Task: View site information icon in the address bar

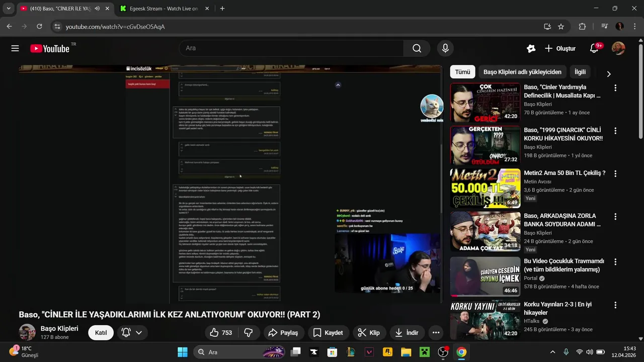Action: point(57,27)
